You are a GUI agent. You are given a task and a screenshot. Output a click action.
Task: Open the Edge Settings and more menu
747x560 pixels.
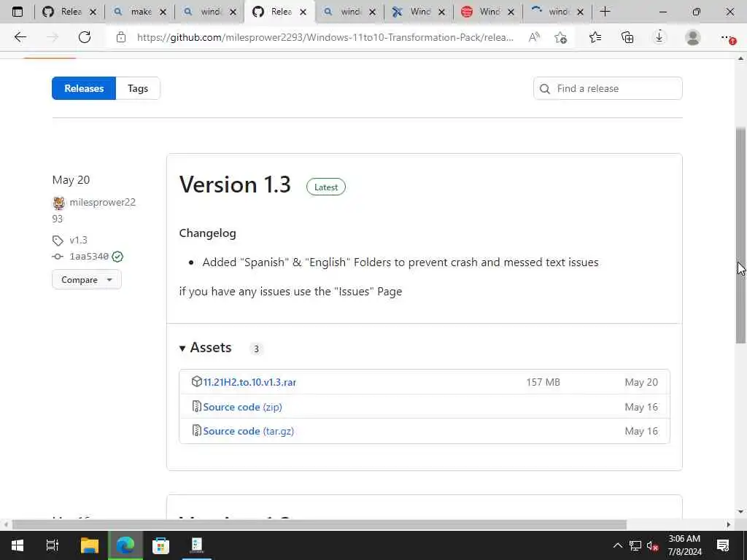(727, 37)
